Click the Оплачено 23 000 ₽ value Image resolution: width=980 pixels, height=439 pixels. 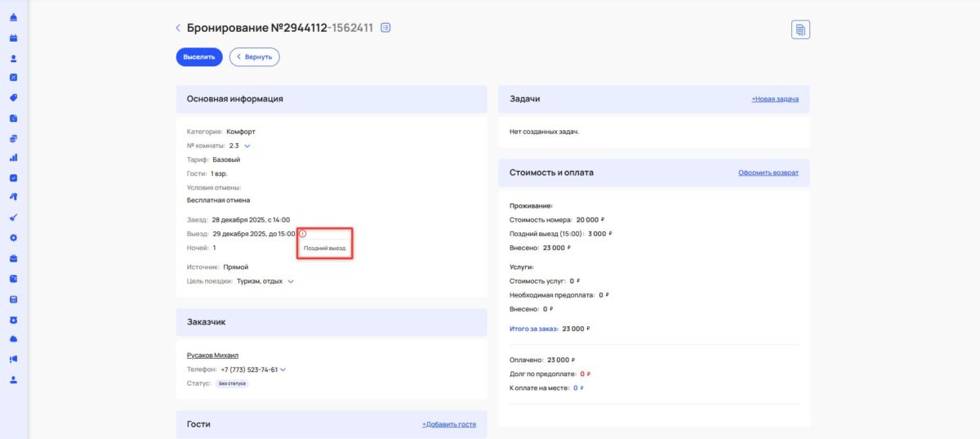coord(561,359)
